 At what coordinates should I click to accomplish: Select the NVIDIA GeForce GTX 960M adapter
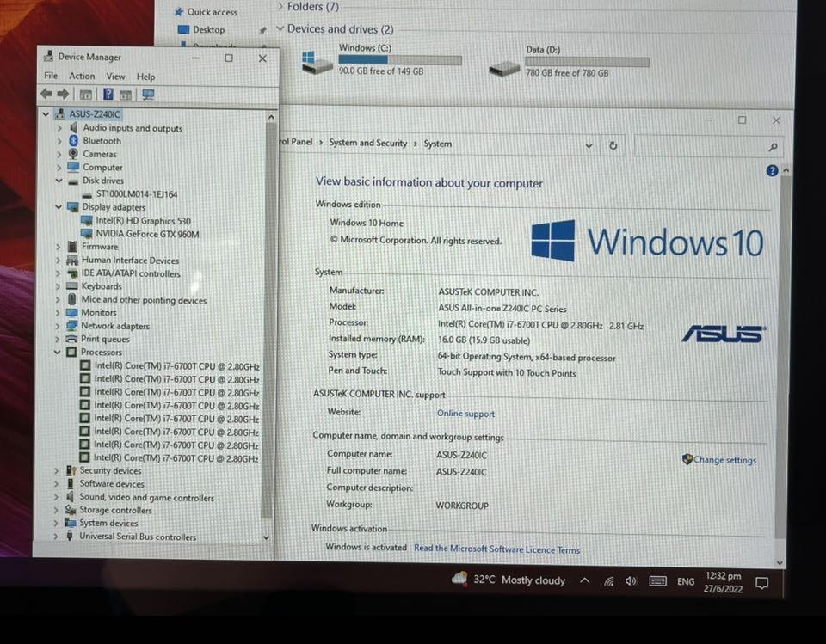(150, 233)
